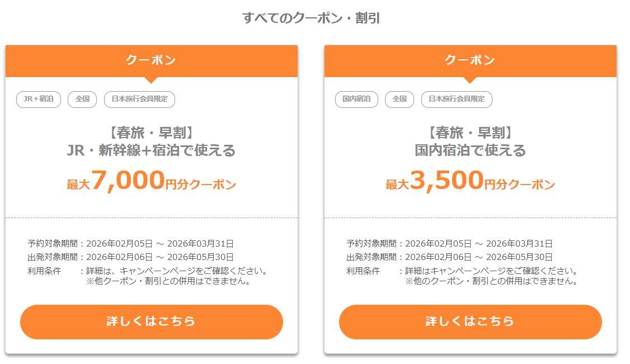Click 日本旅行会員限定 tag on the JR+宿泊 card
The height and width of the screenshot is (364, 630).
(x=139, y=99)
